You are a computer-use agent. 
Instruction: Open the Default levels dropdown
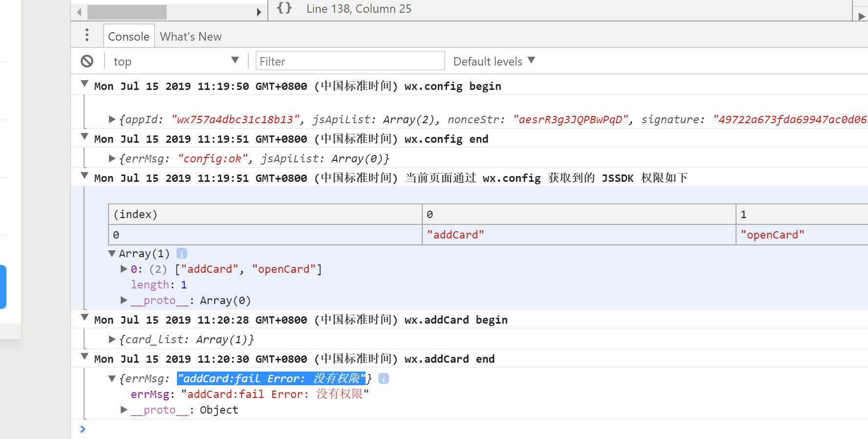pos(494,61)
